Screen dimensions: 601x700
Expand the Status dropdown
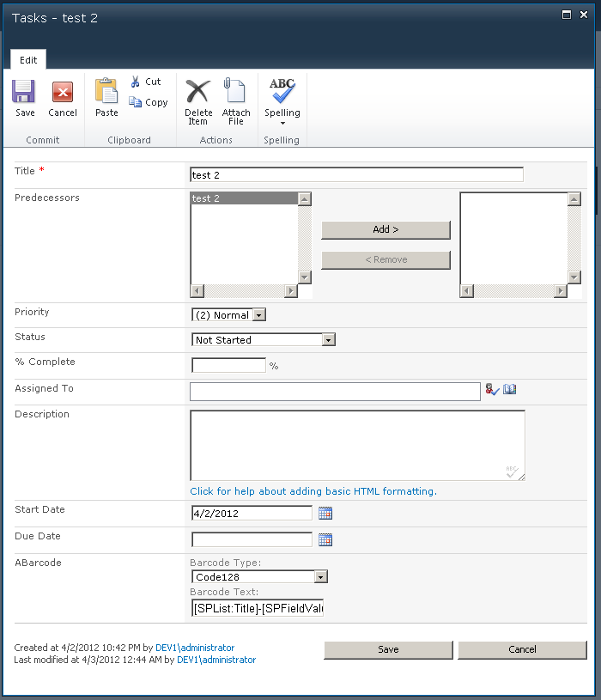point(328,340)
